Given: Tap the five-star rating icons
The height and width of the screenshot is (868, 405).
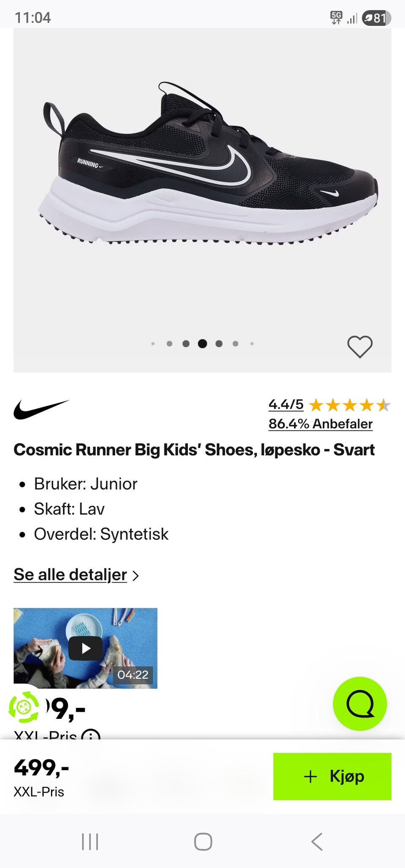Looking at the screenshot, I should (x=350, y=406).
